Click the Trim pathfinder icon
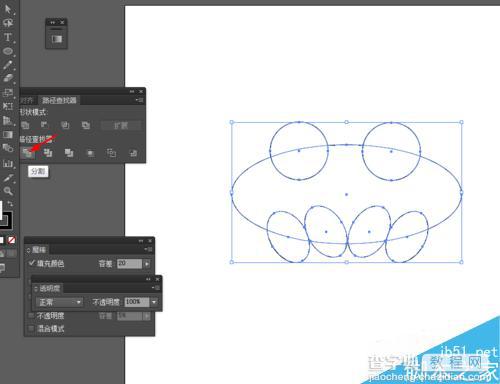Screen dimensions: 500x384 tap(48, 153)
